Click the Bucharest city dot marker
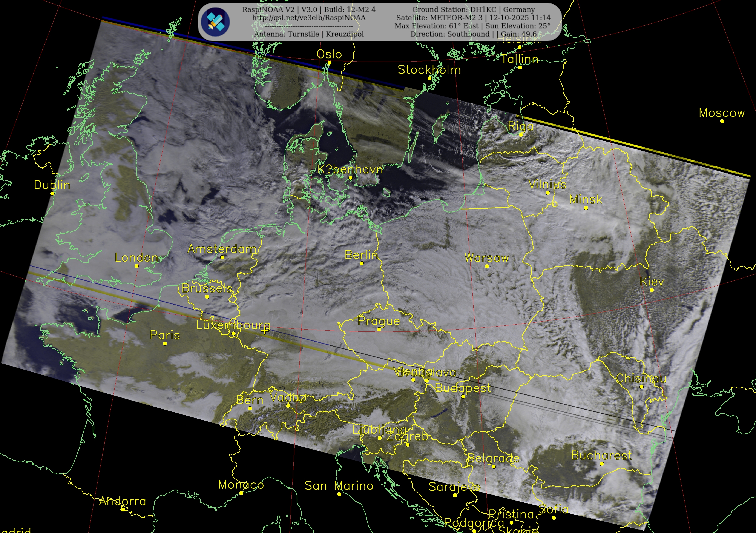 (x=602, y=464)
